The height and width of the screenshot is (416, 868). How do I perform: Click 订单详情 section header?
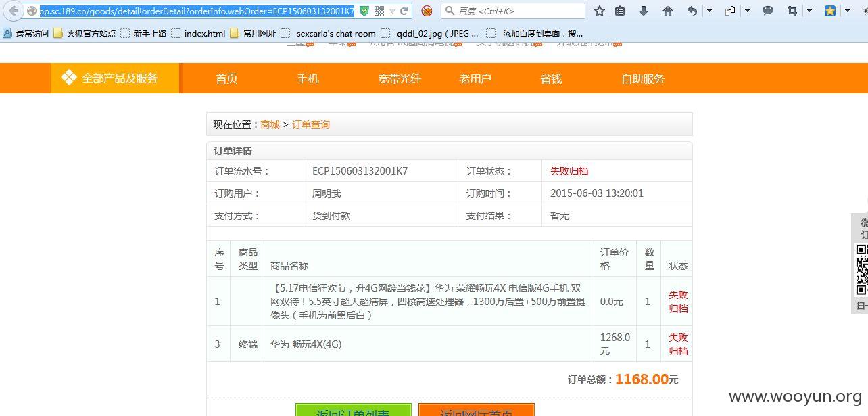(233, 151)
